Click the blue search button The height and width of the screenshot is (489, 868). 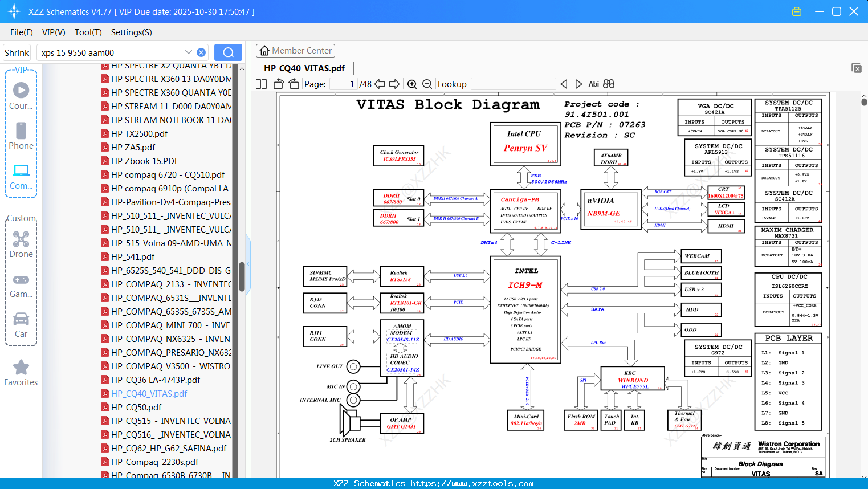(228, 52)
